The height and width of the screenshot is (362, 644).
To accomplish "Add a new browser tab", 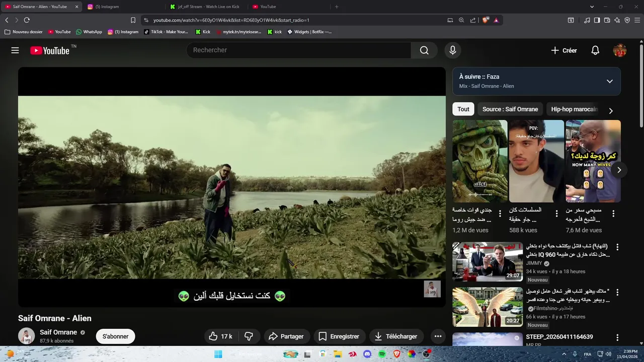I will click(337, 7).
